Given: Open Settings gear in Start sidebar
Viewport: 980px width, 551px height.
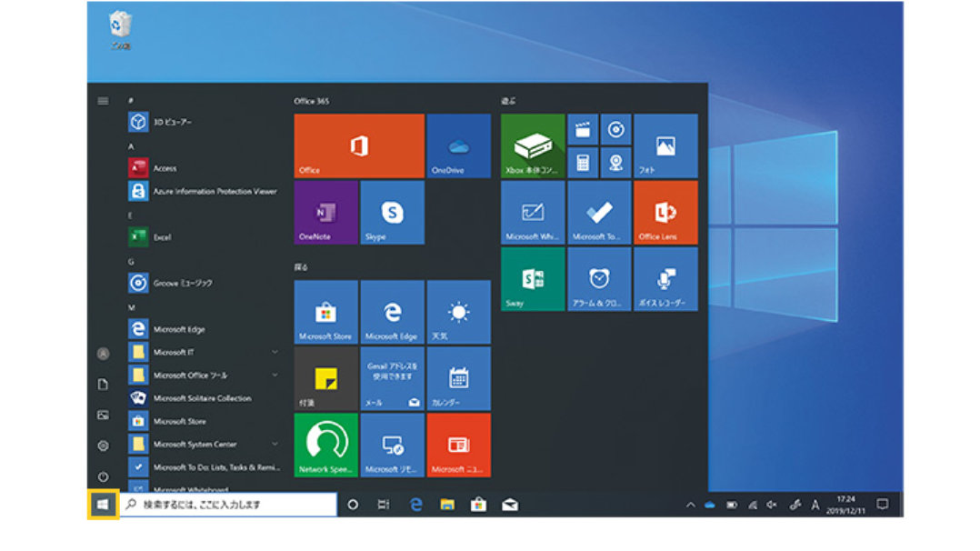Looking at the screenshot, I should point(103,446).
